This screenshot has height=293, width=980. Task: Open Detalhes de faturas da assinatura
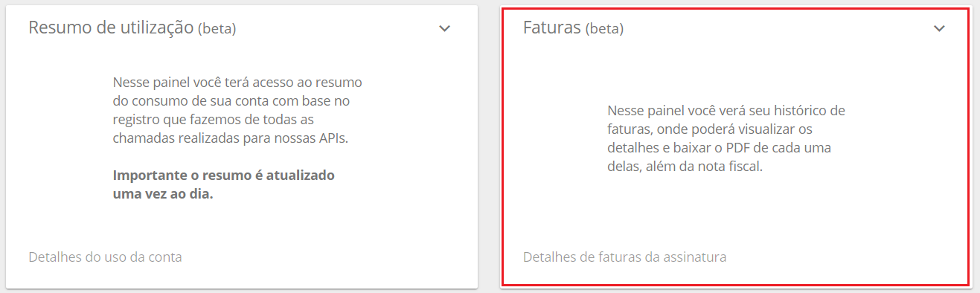point(624,257)
